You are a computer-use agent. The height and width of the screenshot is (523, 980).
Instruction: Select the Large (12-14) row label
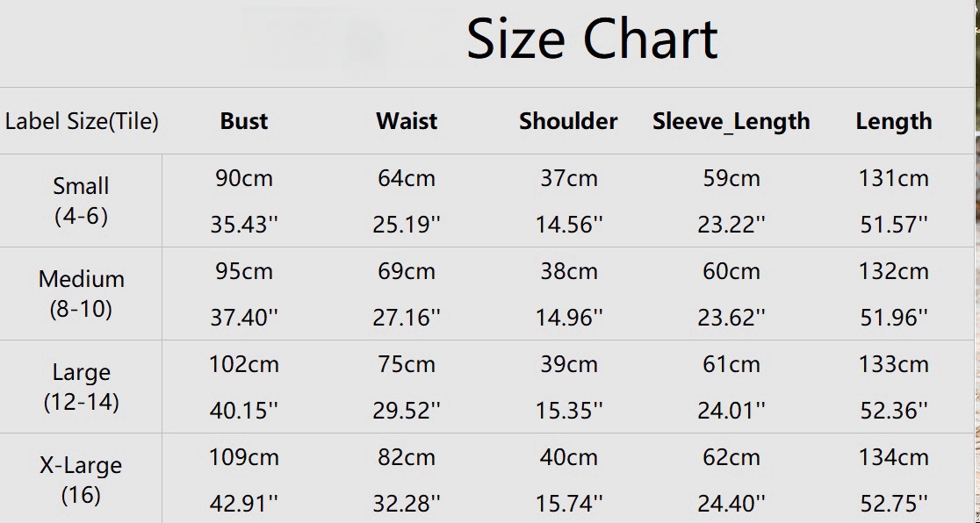[x=81, y=386]
